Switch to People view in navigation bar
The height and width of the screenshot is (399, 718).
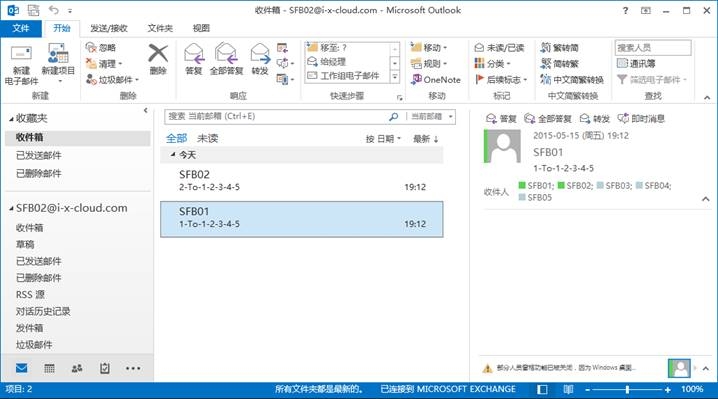[77, 368]
